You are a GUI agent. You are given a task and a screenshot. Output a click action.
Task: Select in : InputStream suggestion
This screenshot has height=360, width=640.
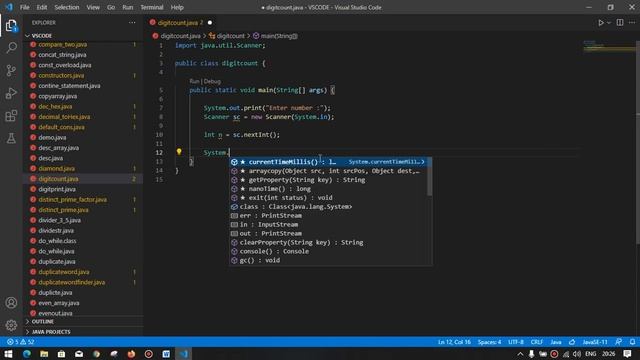328,224
